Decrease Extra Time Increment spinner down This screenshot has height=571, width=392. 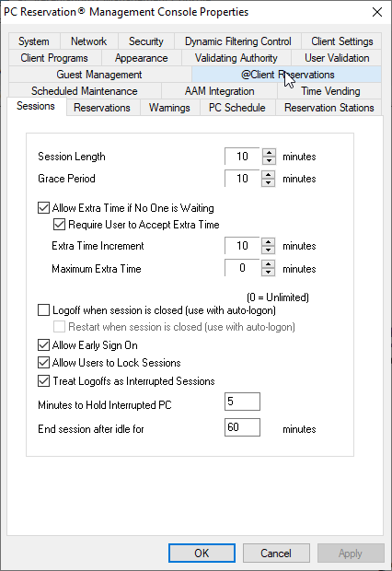click(269, 250)
